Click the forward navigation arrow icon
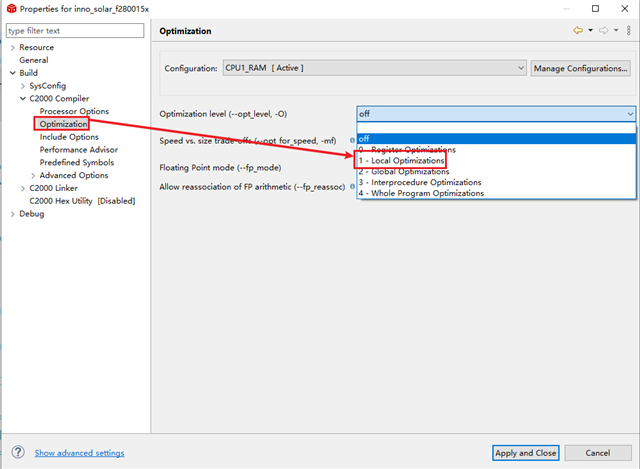The height and width of the screenshot is (469, 640). tap(603, 31)
